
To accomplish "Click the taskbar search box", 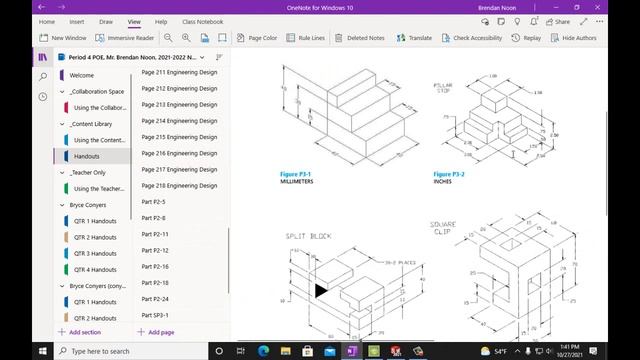I will 131,351.
